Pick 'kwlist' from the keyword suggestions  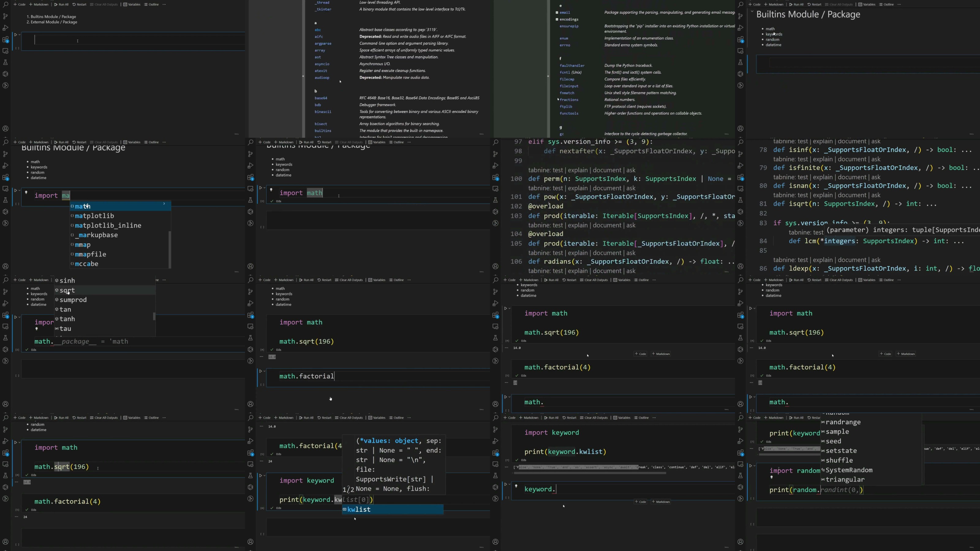click(x=393, y=510)
